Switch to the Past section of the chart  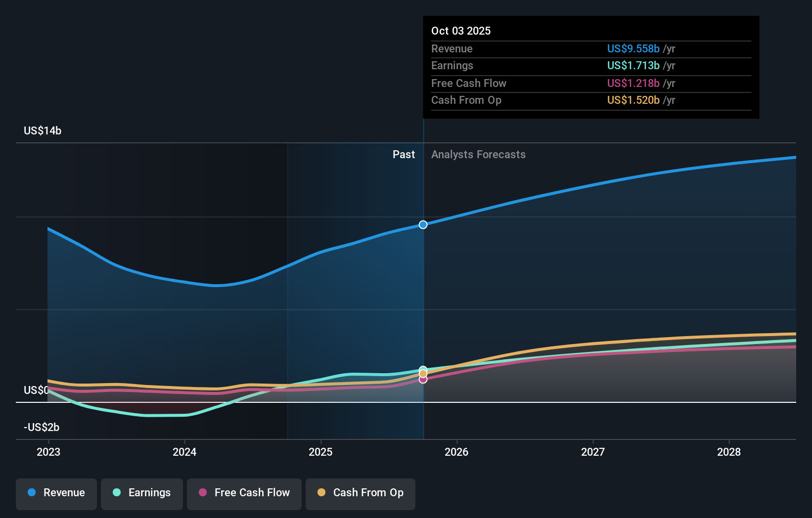point(404,154)
